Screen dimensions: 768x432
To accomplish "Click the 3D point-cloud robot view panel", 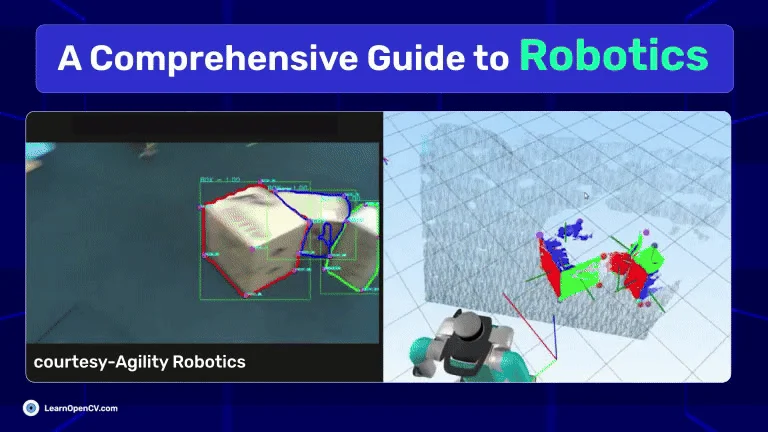I will tap(557, 247).
